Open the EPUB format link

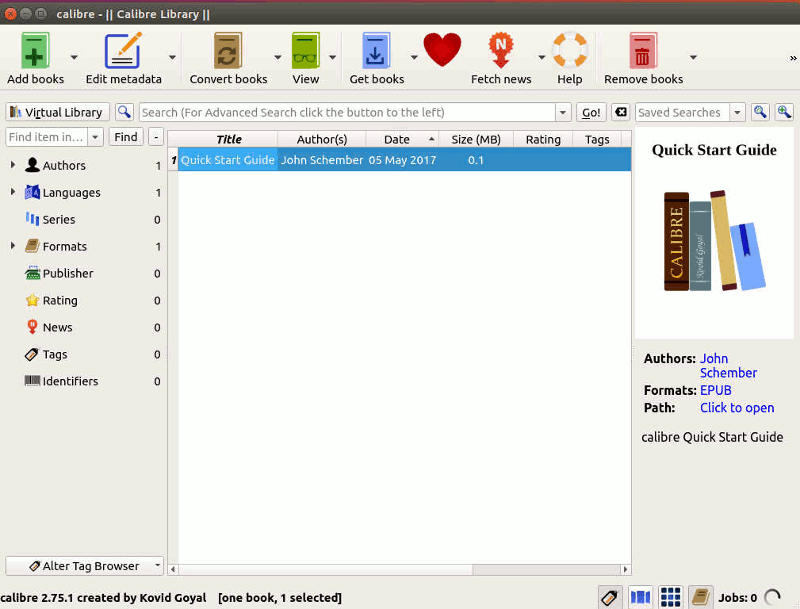[x=715, y=389]
